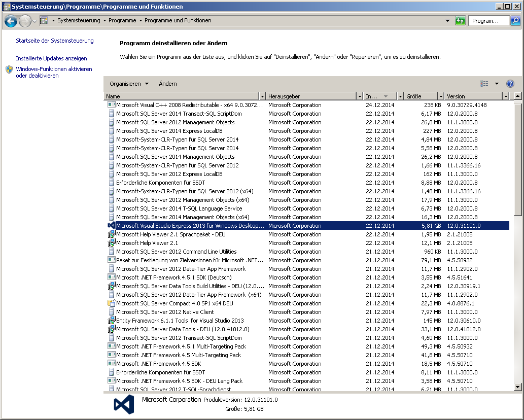Open the help question mark icon
This screenshot has width=524, height=420.
pos(510,84)
